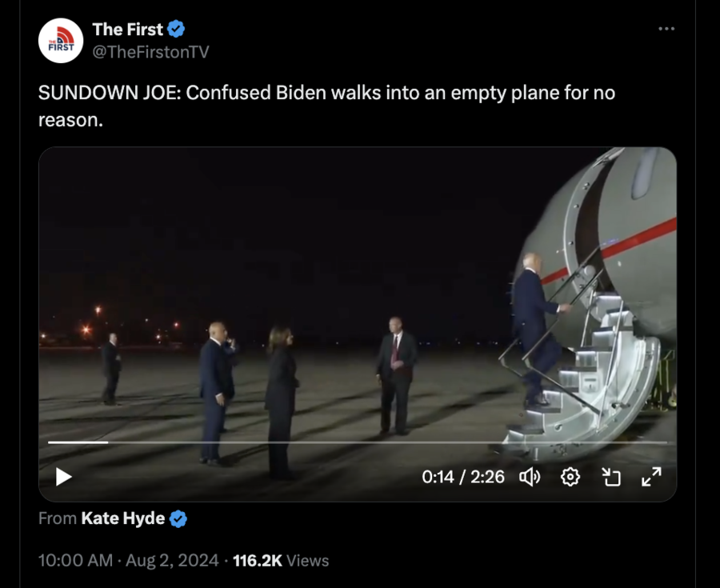Seek along the video progress bar
720x588 pixels.
(x=358, y=442)
